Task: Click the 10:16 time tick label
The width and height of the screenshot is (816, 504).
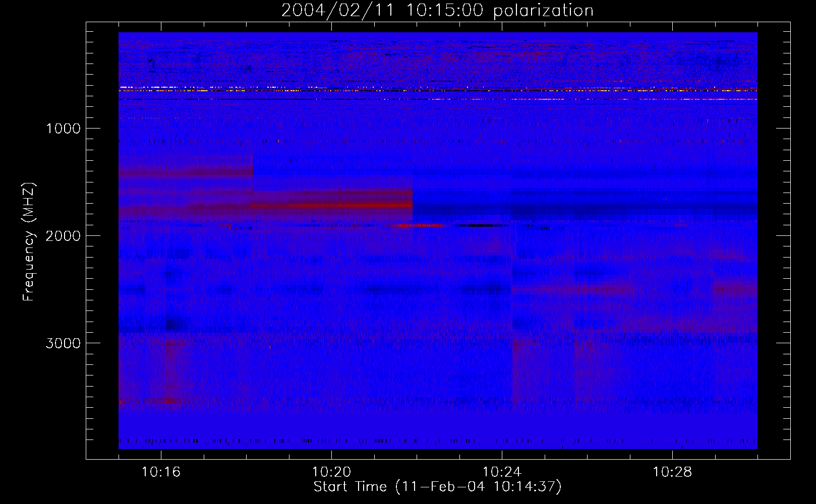Action: 161,472
